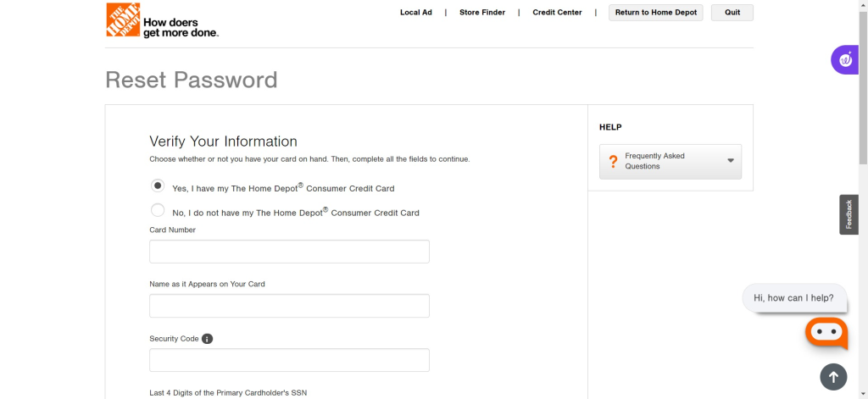The image size is (868, 399).
Task: Go to the Credit Center
Action: pyautogui.click(x=557, y=12)
